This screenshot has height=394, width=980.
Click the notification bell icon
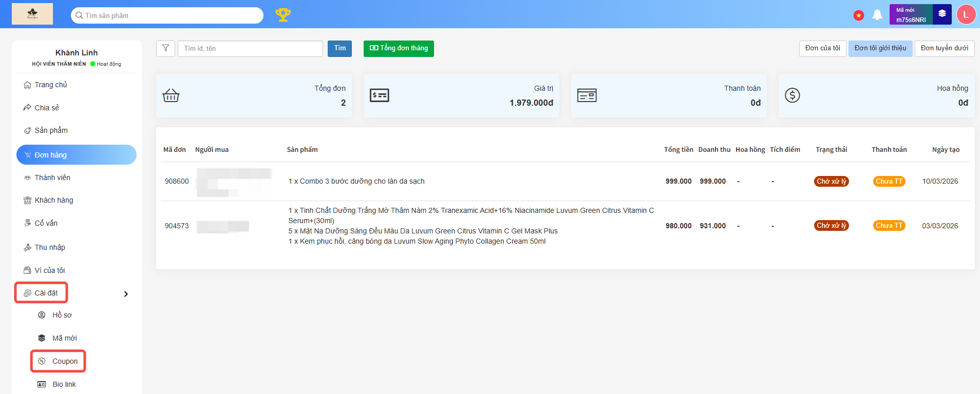pos(877,15)
